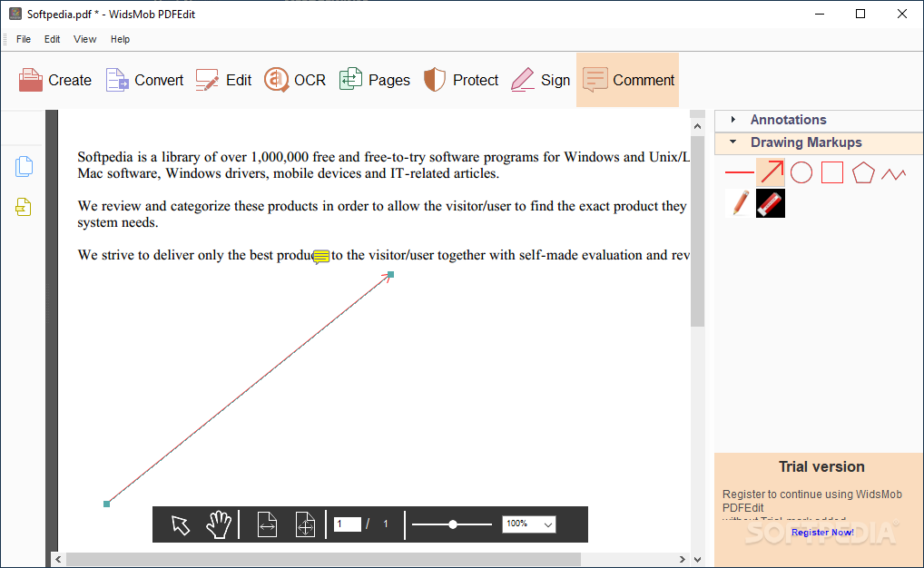Activate the hand pan tool

pyautogui.click(x=219, y=524)
